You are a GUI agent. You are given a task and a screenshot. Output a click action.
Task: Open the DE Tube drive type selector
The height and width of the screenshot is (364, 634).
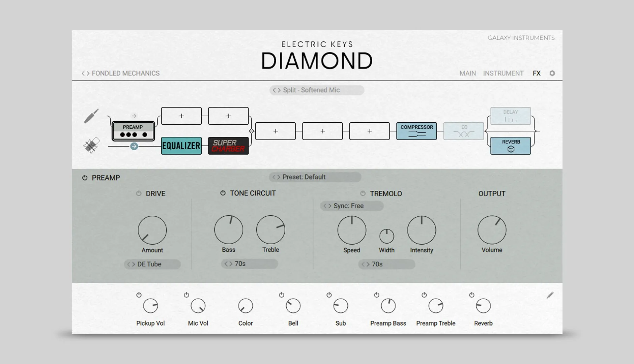[x=152, y=264]
